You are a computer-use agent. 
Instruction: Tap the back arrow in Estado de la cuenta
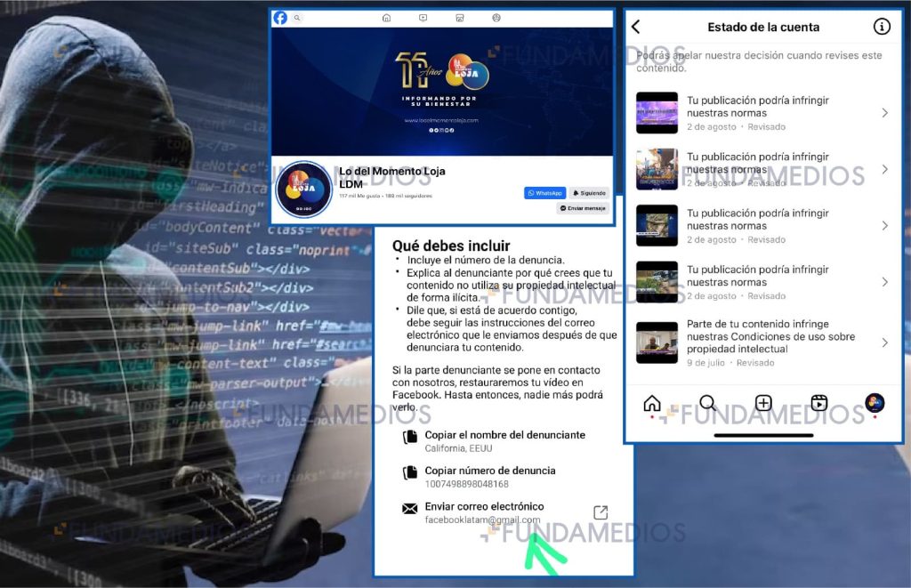[636, 28]
